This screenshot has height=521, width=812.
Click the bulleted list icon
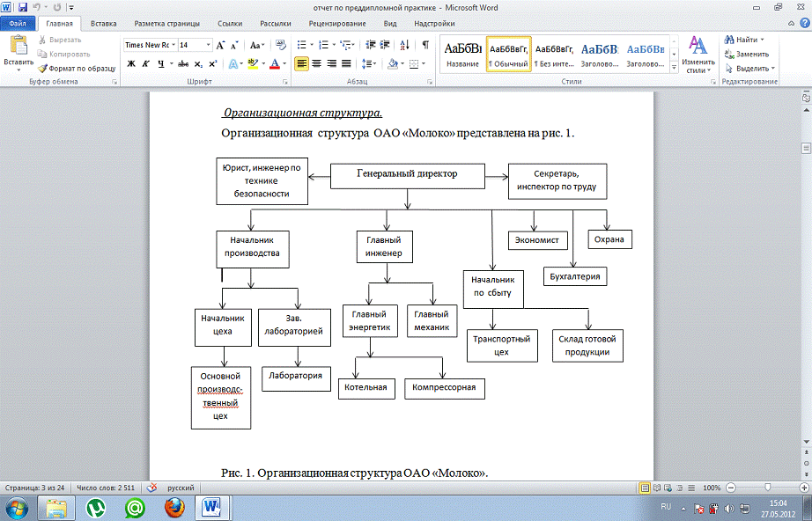click(302, 44)
